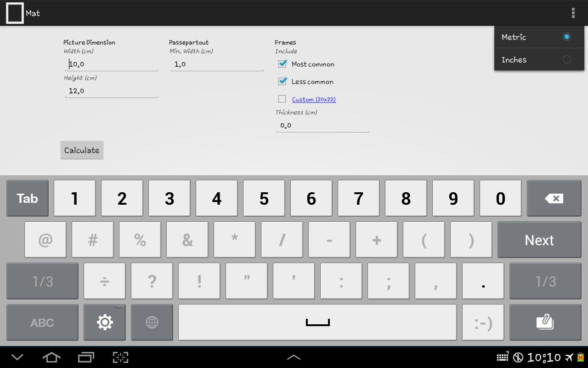The image size is (588, 368).
Task: Tap the up chevron in navigation bar
Action: pyautogui.click(x=294, y=357)
